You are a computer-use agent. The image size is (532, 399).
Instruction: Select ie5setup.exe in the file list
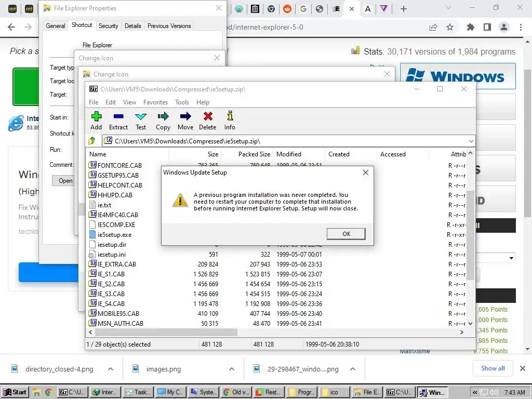114,234
